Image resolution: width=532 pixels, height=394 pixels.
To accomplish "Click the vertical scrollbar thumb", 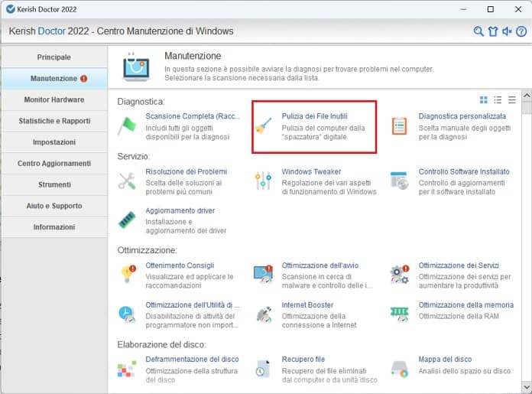I will click(x=527, y=107).
